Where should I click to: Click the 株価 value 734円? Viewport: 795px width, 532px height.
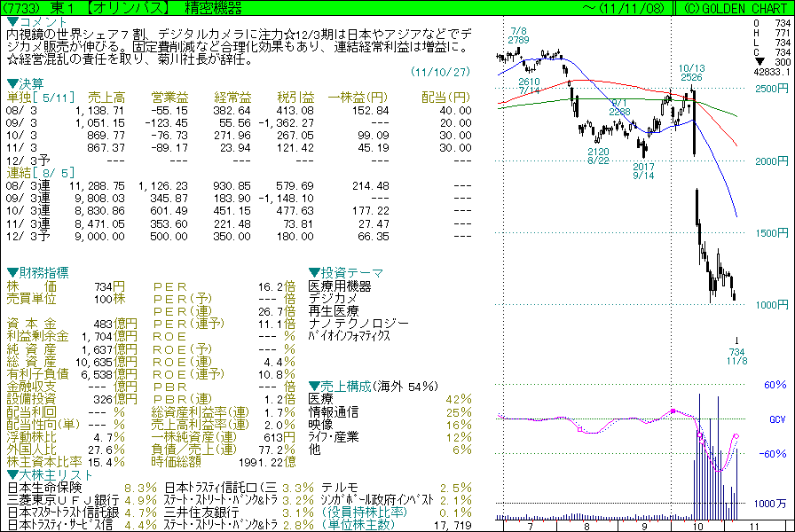[109, 286]
